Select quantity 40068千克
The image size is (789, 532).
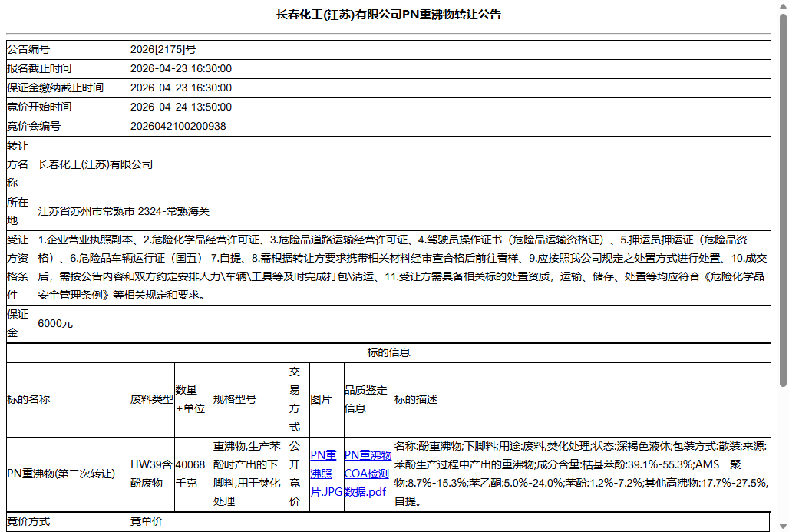[190, 474]
